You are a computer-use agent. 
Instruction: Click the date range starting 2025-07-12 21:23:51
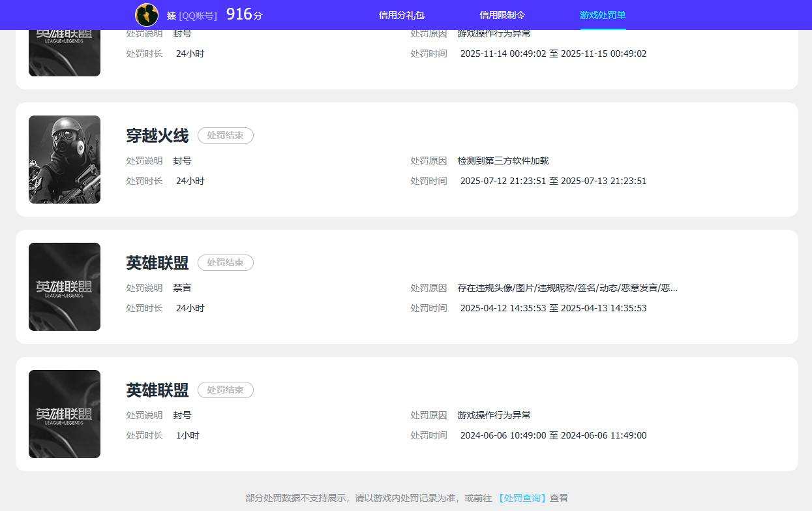point(554,181)
